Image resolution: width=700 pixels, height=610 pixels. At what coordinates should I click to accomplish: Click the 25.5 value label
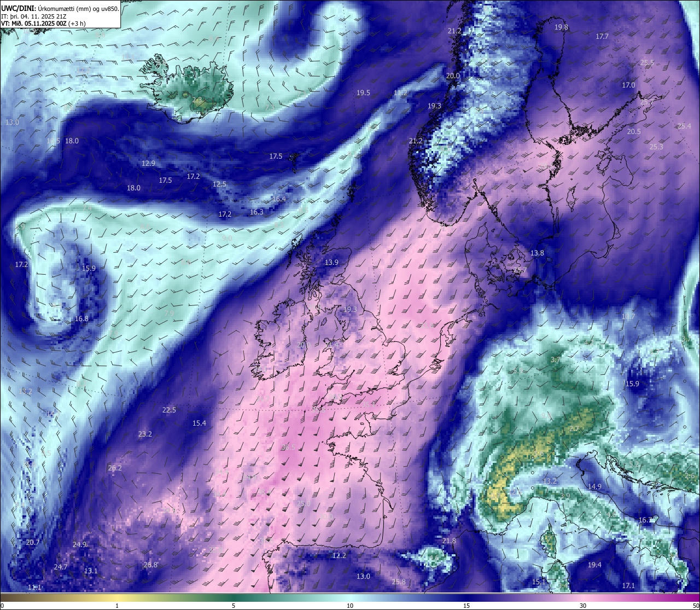pyautogui.click(x=647, y=62)
